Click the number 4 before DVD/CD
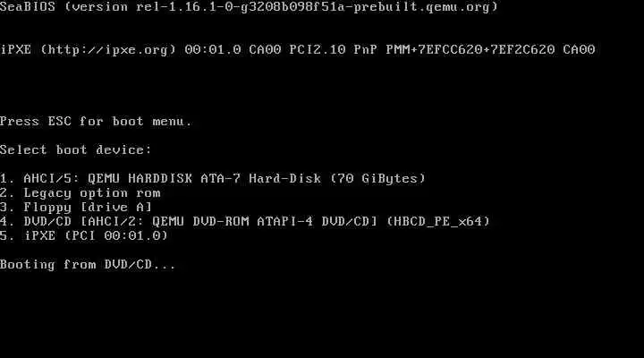Screen dimensions: 644x358 [4, 222]
